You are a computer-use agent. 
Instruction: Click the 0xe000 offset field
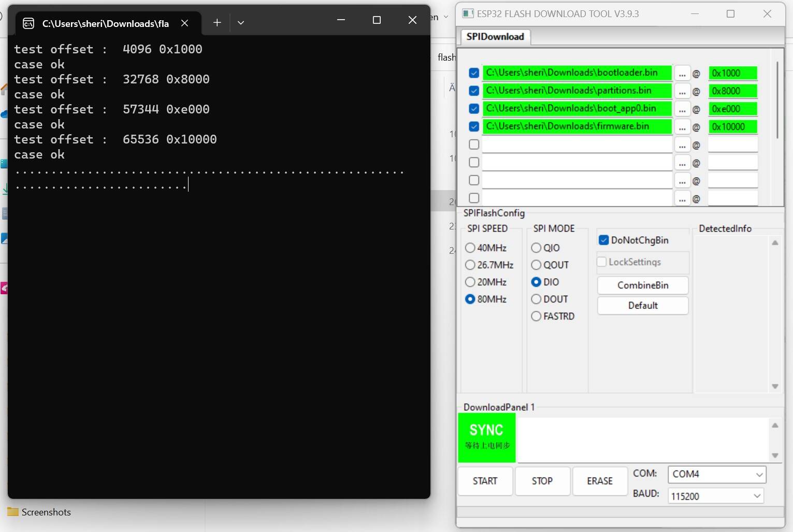733,109
